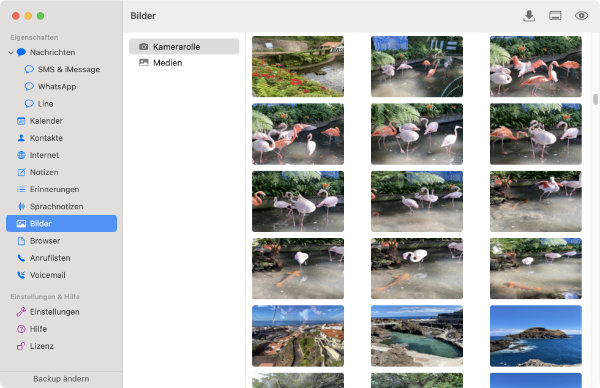Open SMS & iMessage label
The image size is (600, 388).
(x=69, y=69)
